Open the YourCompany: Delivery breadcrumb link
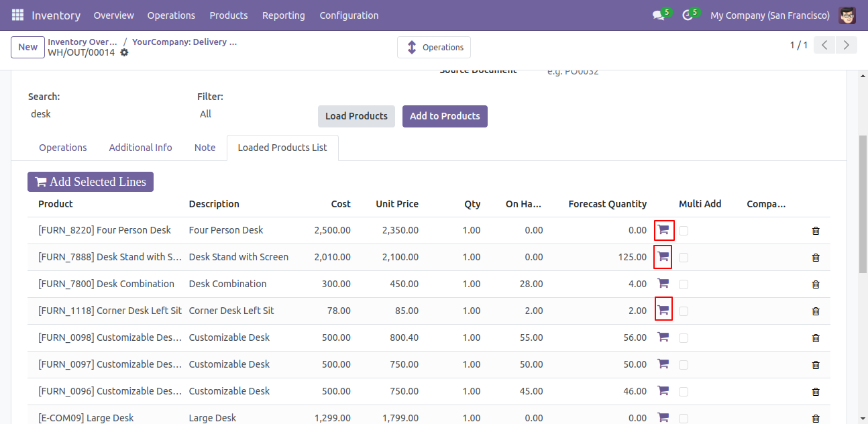The height and width of the screenshot is (424, 868). pyautogui.click(x=184, y=42)
